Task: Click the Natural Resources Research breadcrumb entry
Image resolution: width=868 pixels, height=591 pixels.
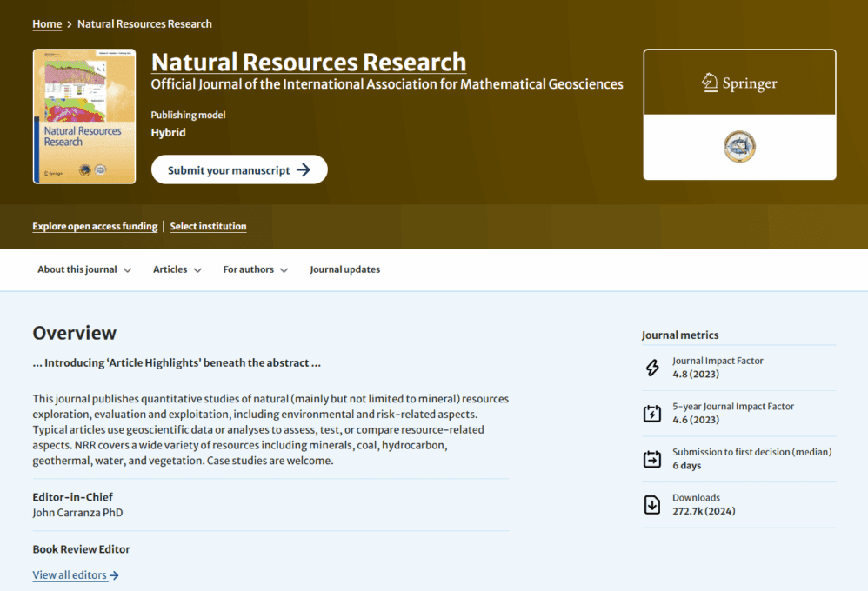Action: (144, 23)
